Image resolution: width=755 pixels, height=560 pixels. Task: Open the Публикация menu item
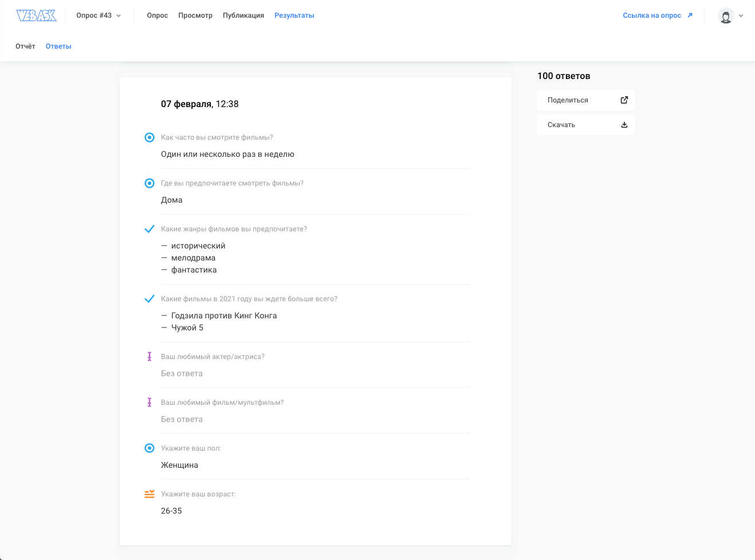[x=243, y=15]
